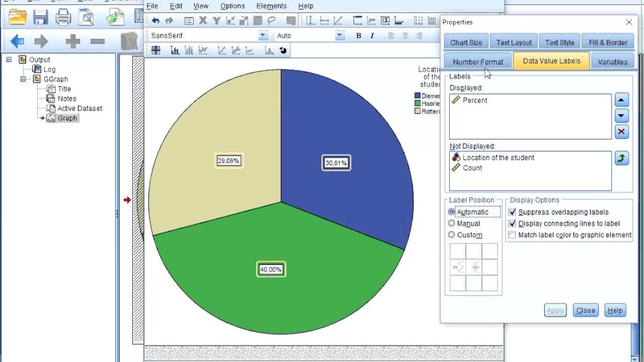The width and height of the screenshot is (644, 362).
Task: Toggle Display connecting lines to label
Action: coord(512,223)
